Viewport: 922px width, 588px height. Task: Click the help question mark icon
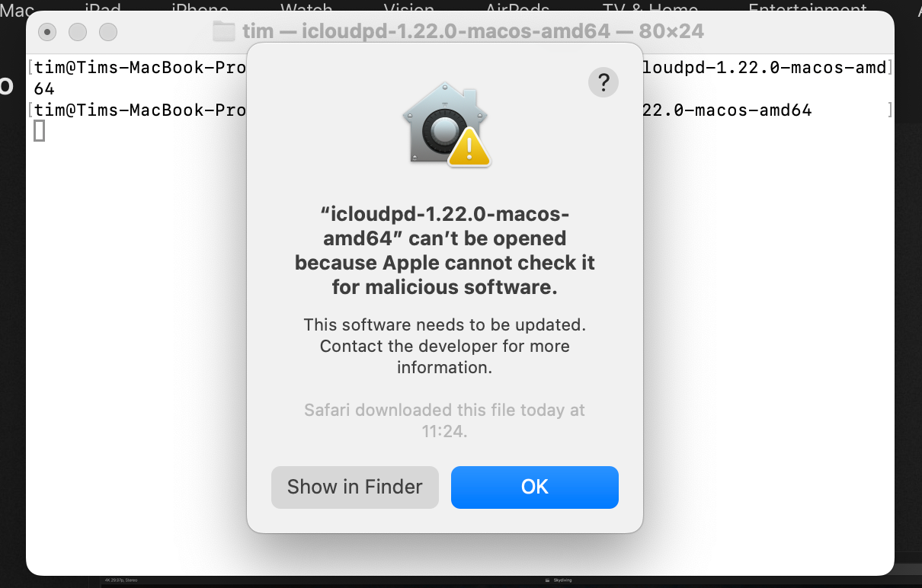603,82
